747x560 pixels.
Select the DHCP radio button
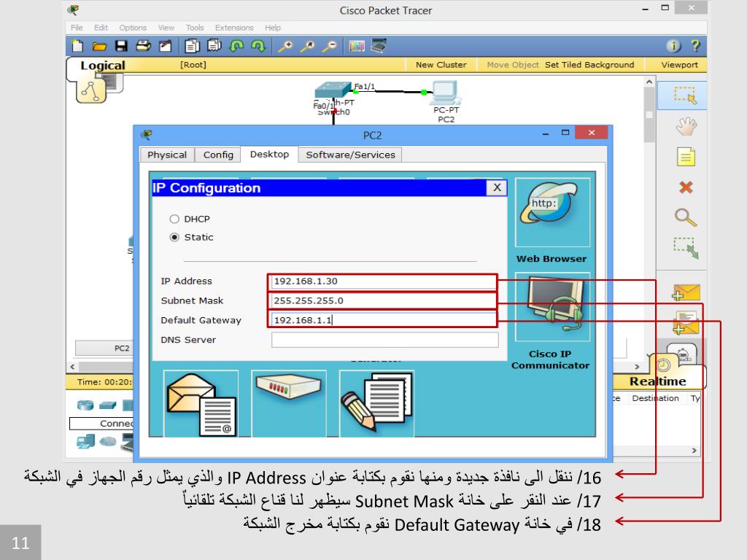(174, 219)
